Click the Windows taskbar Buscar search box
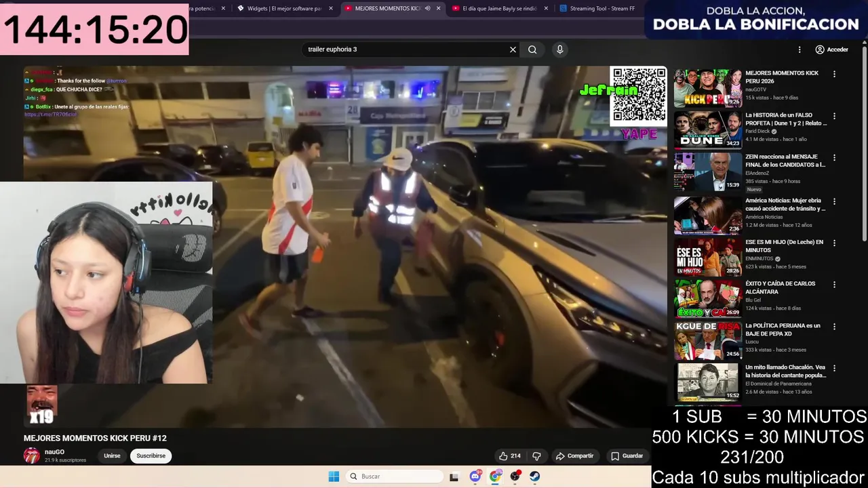 [394, 476]
